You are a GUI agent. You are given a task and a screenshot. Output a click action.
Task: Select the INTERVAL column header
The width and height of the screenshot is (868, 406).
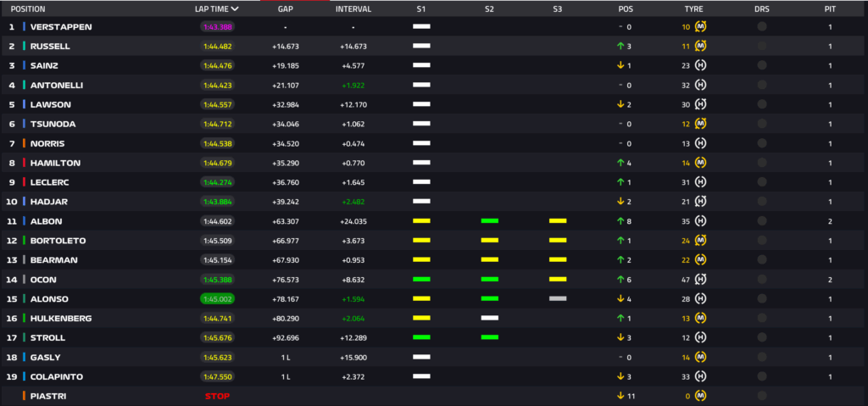[353, 9]
